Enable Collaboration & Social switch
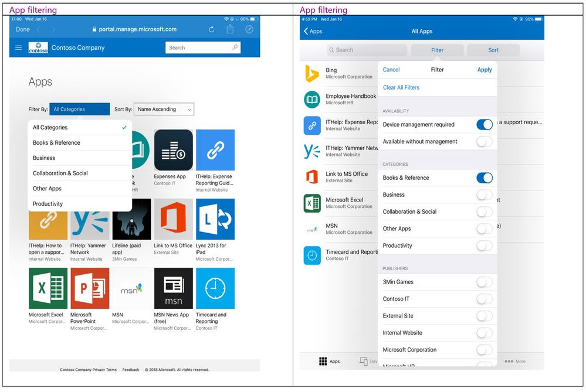This screenshot has height=392, width=586. coord(485,212)
